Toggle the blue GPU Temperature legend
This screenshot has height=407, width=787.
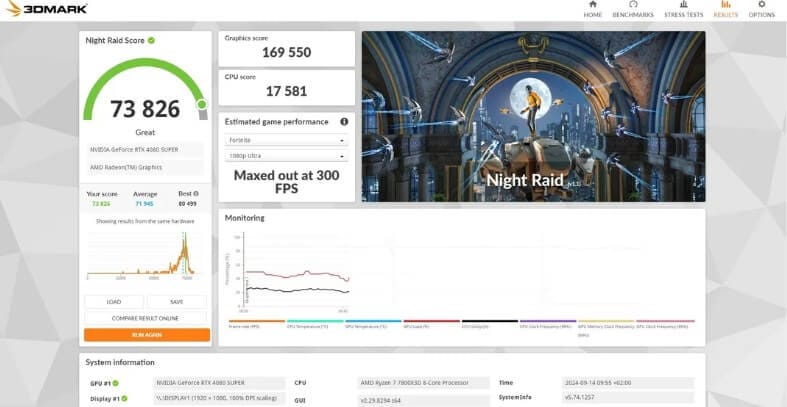[x=373, y=324]
